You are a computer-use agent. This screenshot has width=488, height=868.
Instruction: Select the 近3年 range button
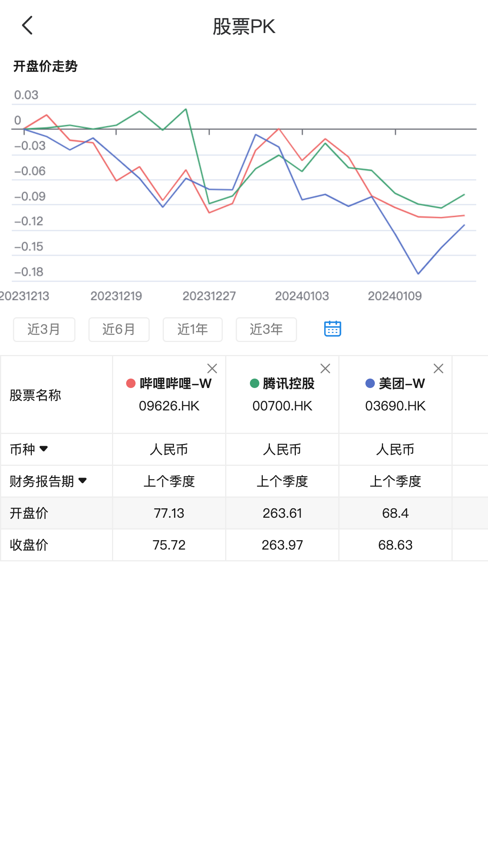[x=266, y=329]
